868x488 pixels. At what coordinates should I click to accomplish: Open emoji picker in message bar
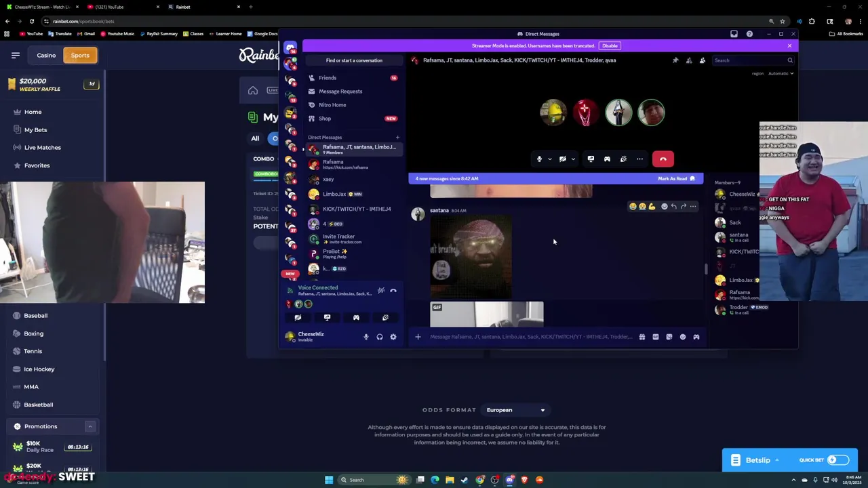683,337
